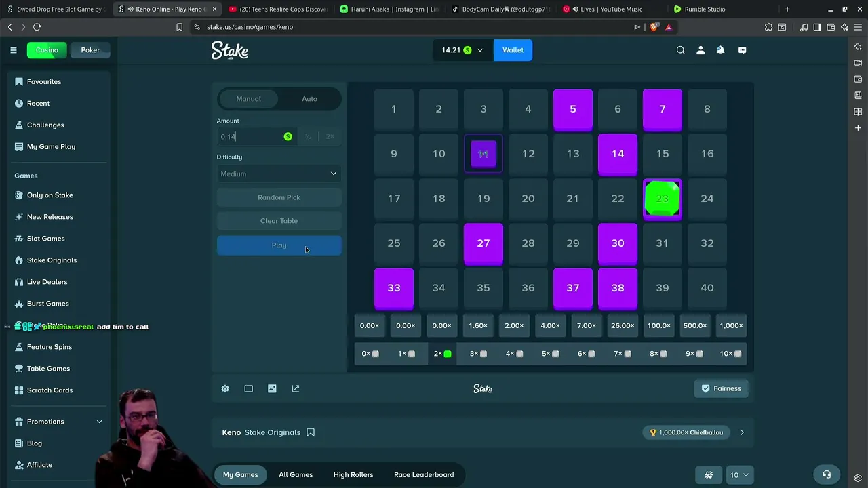Switch to Auto betting mode
The height and width of the screenshot is (488, 868).
(309, 99)
